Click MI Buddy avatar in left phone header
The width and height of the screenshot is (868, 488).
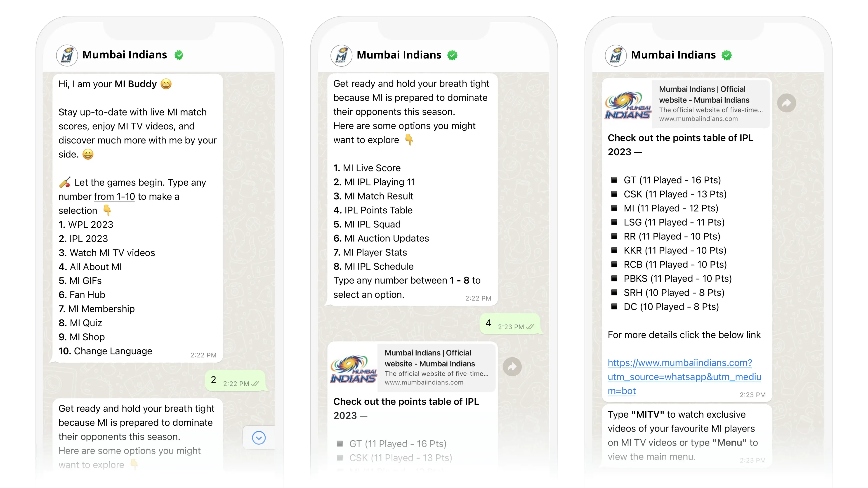[x=67, y=55]
